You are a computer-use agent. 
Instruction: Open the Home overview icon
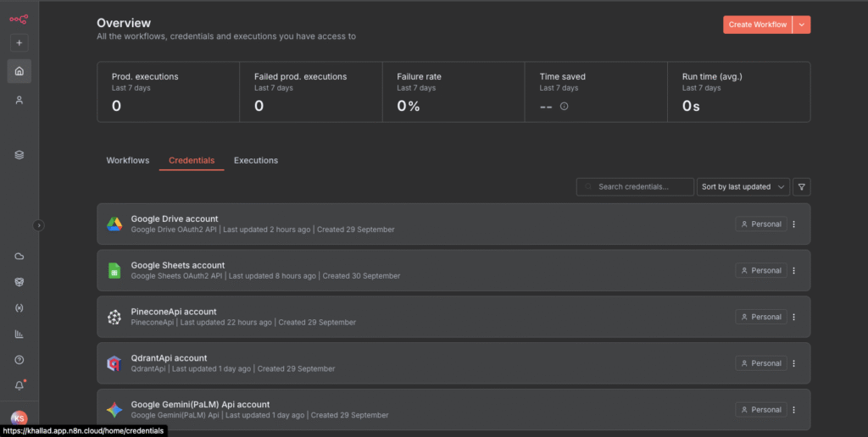19,71
